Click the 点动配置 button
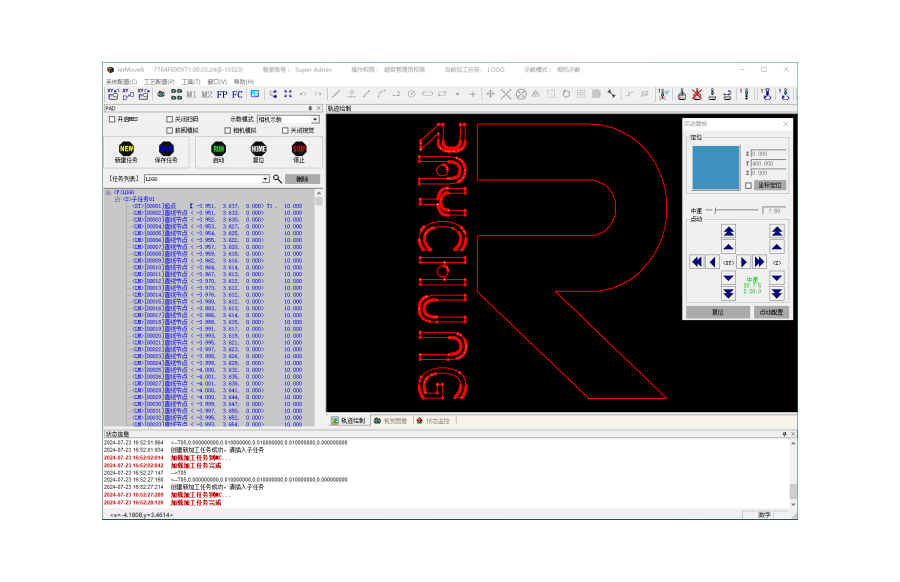 [770, 312]
